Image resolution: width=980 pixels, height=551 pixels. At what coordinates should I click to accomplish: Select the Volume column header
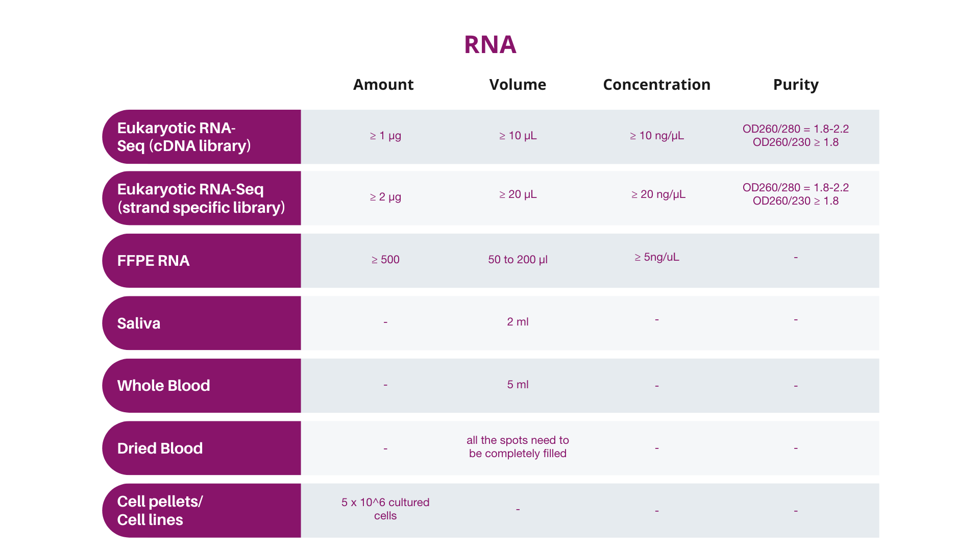tap(518, 85)
